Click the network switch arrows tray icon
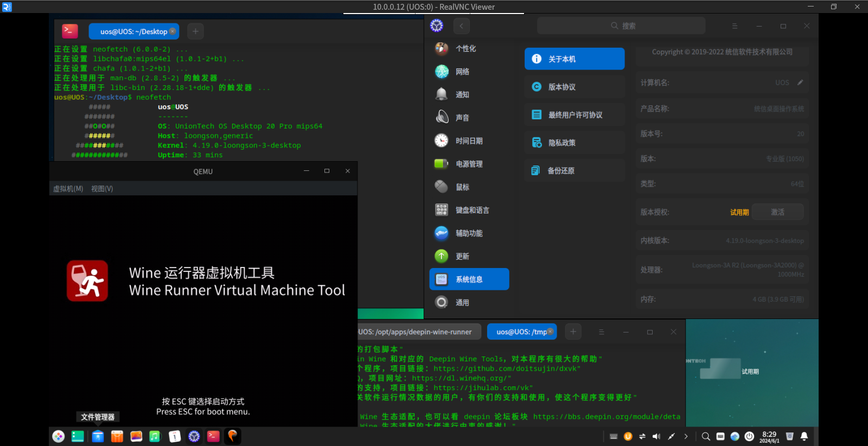Screen dimensions: 868x446 [642, 436]
